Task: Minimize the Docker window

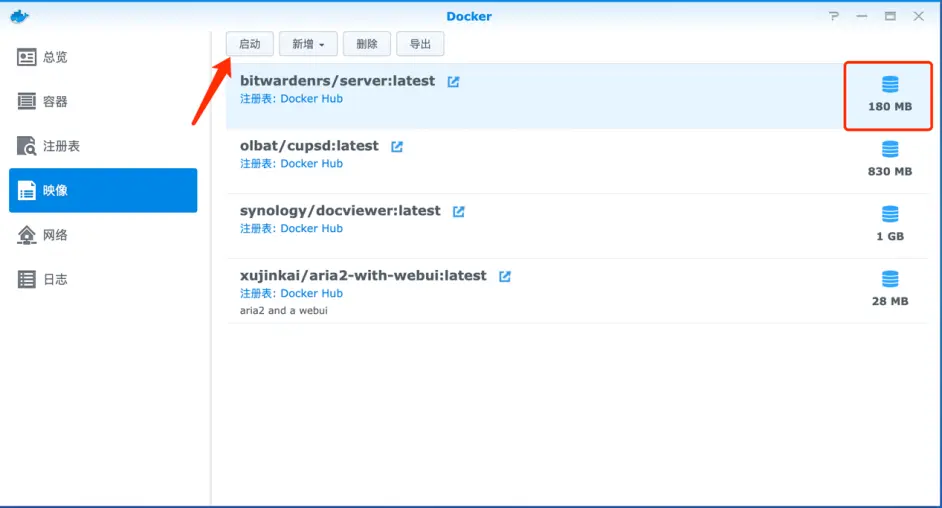Action: coord(861,16)
